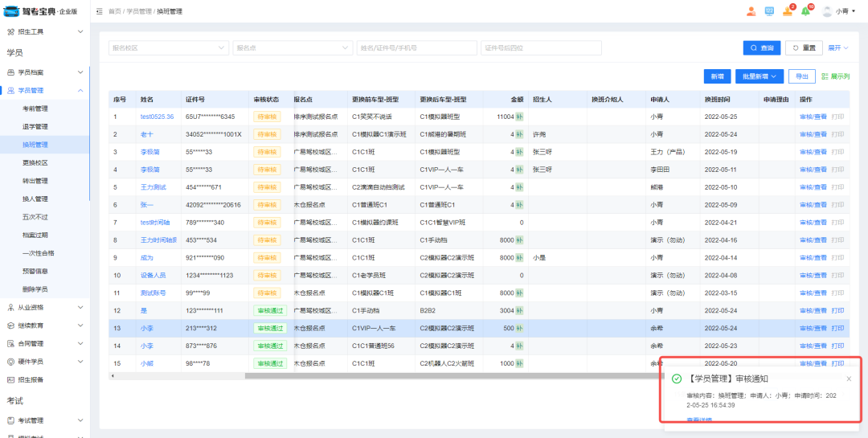This screenshot has height=438, width=868.
Task: Click the 补 icon in 小熊 row
Action: pos(519,364)
